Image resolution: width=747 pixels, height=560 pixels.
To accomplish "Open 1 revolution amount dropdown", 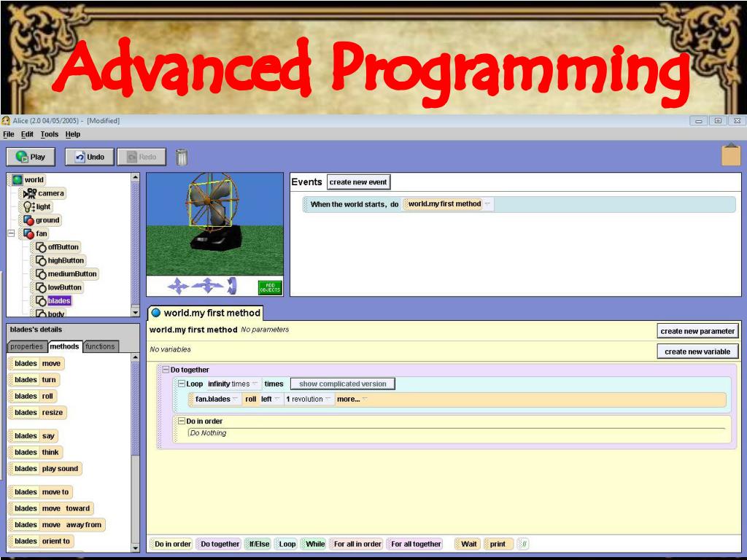I will [309, 399].
